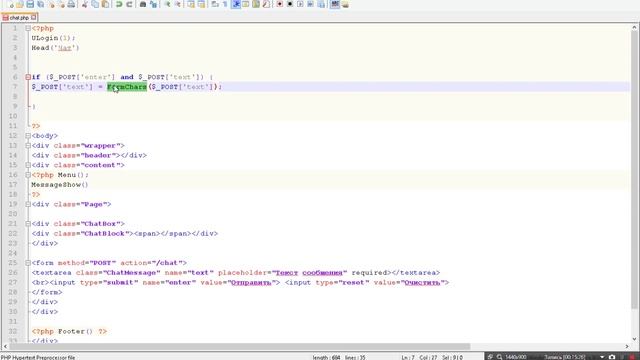This screenshot has width=640, height=360.
Task: Open Replace dialog from toolbar icon
Action: pyautogui.click(x=153, y=4)
